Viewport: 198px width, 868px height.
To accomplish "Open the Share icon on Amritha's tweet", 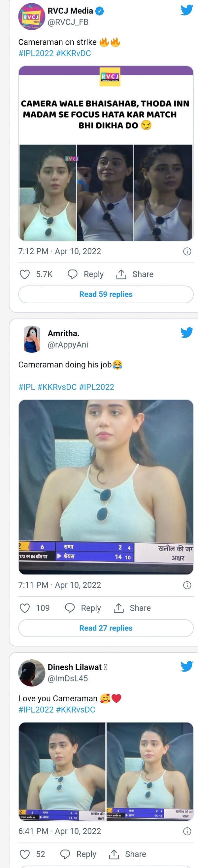I will pyautogui.click(x=119, y=608).
